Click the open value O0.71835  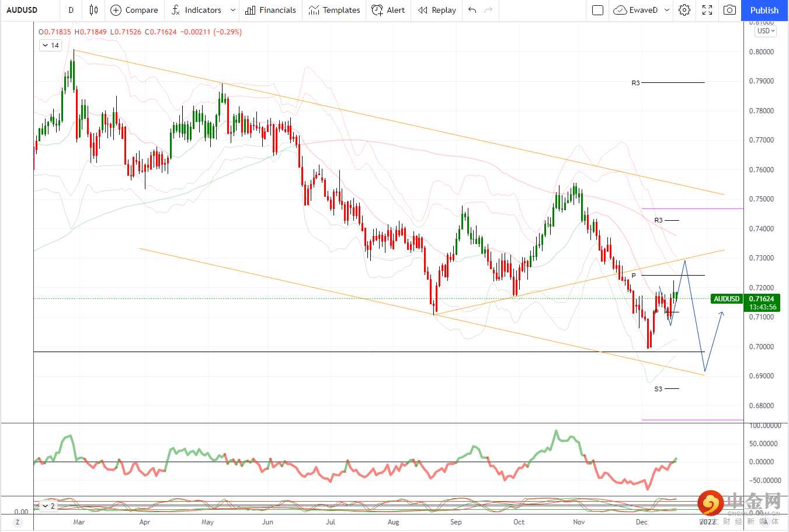[55, 32]
